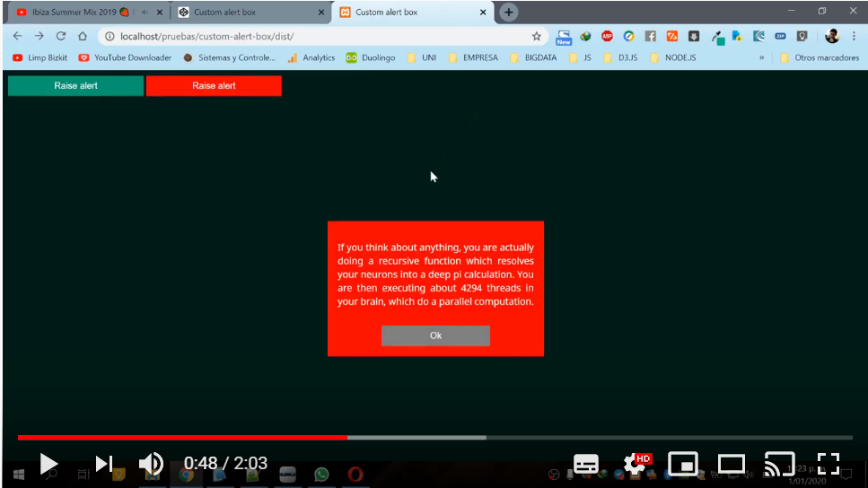The height and width of the screenshot is (488, 868).
Task: Activate miniplayer mode
Action: coord(682,464)
